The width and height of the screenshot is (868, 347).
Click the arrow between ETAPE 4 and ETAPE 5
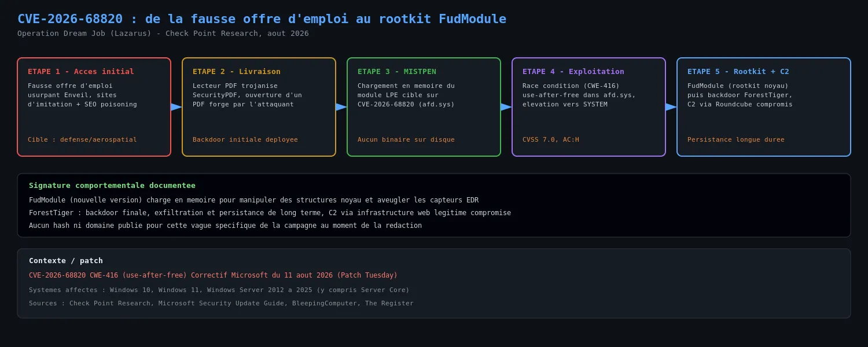click(x=671, y=107)
